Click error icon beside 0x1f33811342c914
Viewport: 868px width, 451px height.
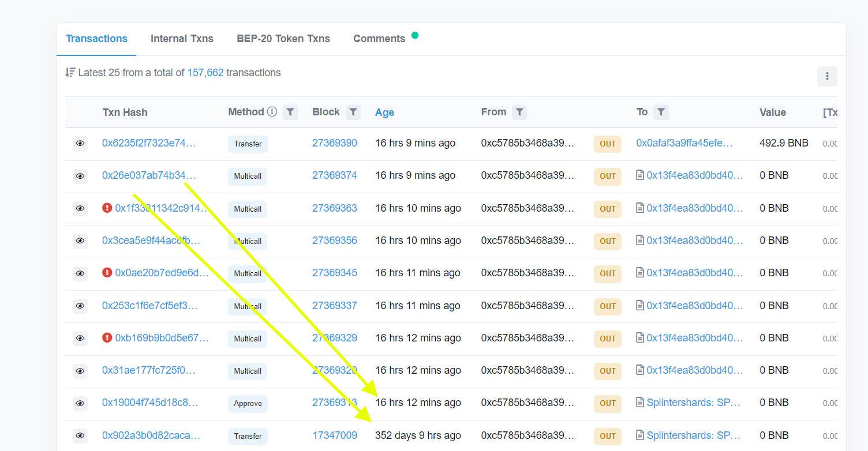pos(107,208)
